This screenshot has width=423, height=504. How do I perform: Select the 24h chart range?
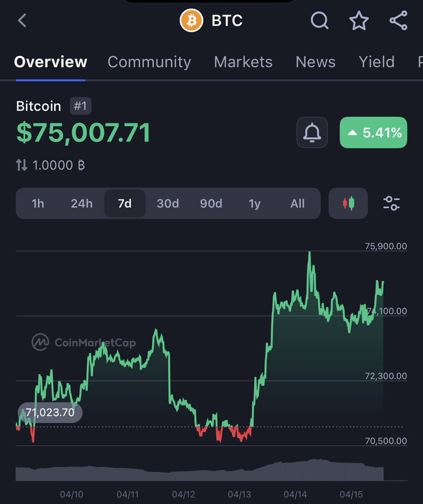[81, 204]
